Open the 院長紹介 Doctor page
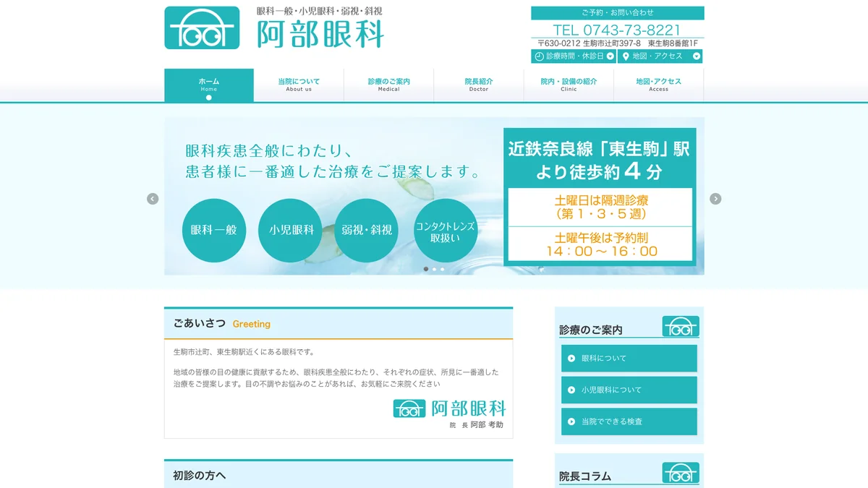Screen dimensions: 868x488 click(479, 85)
